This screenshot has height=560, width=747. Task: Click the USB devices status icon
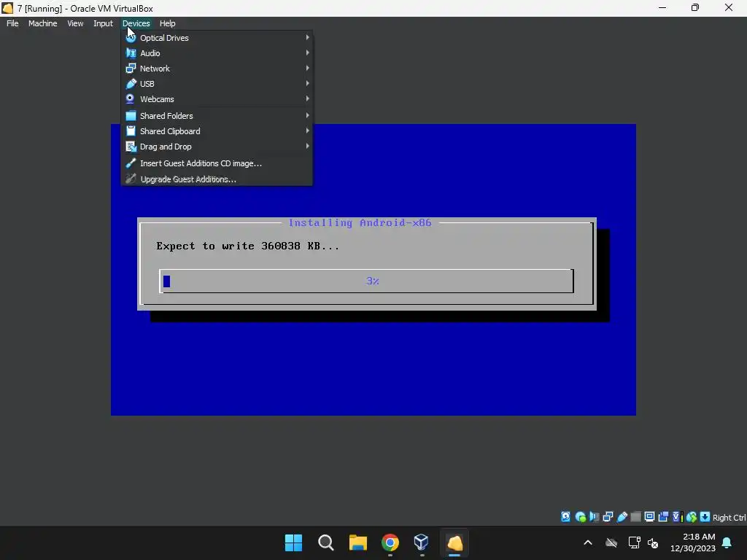pyautogui.click(x=622, y=517)
